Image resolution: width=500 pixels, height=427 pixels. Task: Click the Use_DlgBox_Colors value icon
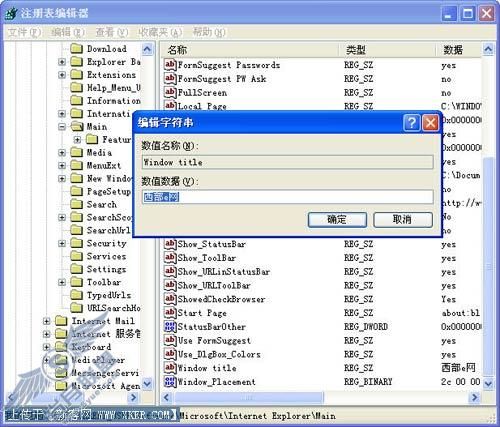(x=170, y=354)
